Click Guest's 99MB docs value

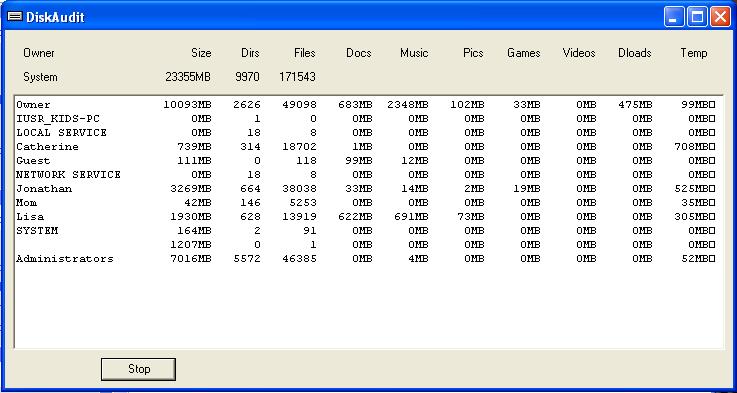pyautogui.click(x=359, y=161)
